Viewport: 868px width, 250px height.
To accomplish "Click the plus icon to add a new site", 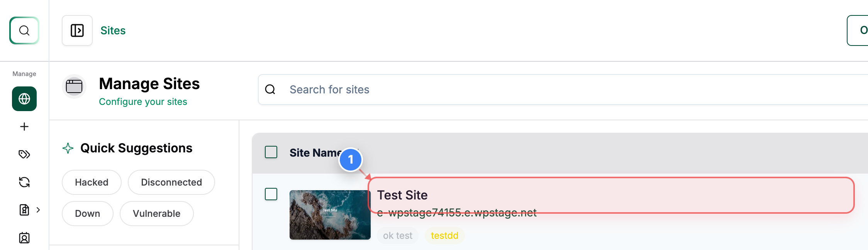I will click(24, 127).
